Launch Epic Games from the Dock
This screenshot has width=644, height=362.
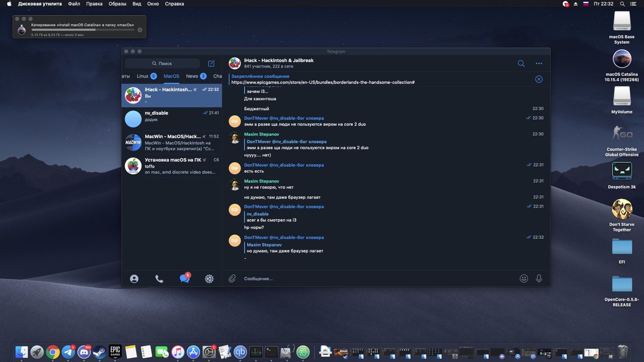[115, 351]
